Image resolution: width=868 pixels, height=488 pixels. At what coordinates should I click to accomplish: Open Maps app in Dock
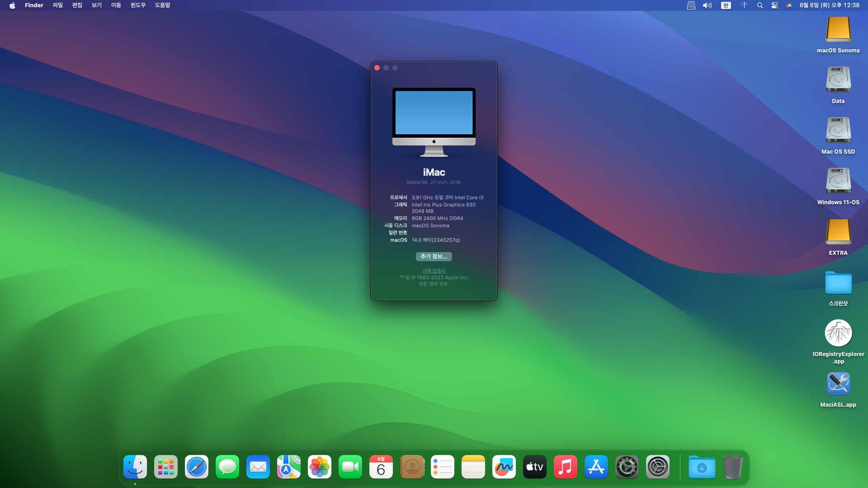[289, 467]
